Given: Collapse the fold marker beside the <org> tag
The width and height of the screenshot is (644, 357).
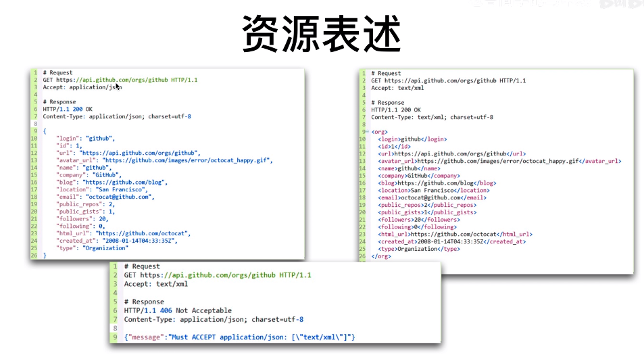Looking at the screenshot, I should 367,132.
